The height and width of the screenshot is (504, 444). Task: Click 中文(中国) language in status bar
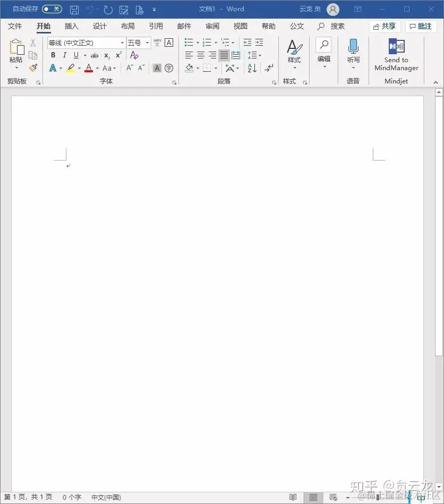(x=106, y=497)
